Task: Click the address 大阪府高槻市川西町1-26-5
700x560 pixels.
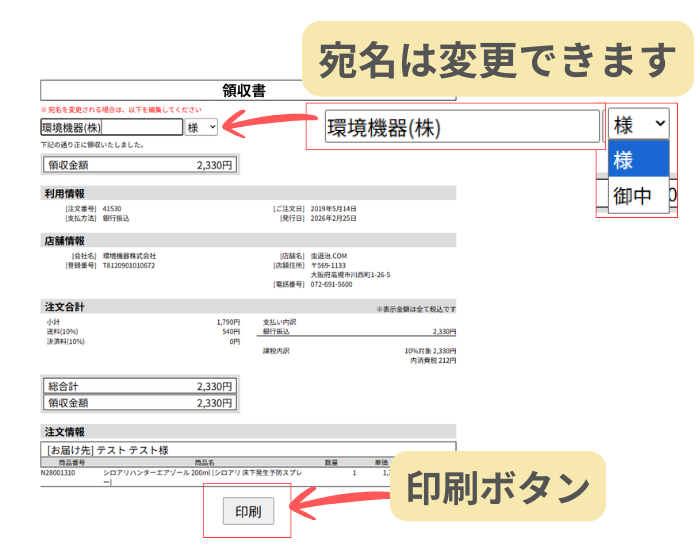Action: click(350, 275)
